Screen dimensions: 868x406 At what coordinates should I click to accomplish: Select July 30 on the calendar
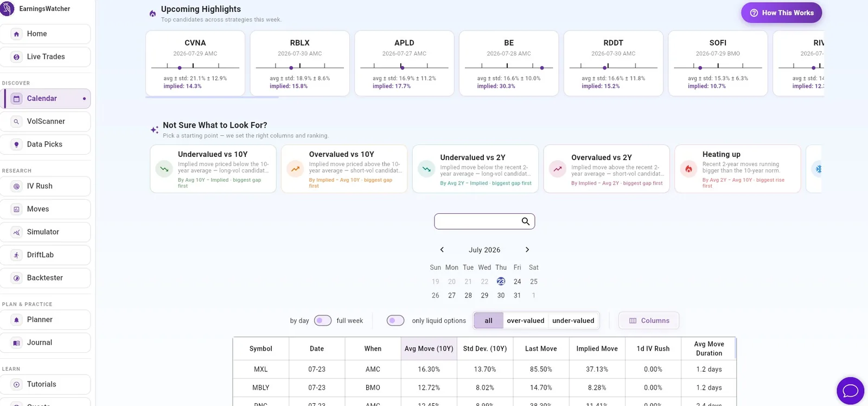pos(501,295)
